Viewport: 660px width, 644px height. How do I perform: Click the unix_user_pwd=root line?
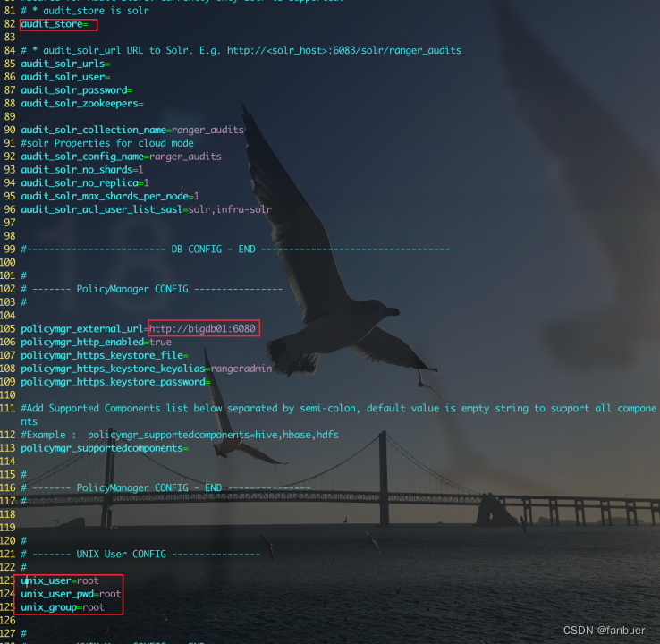[x=72, y=594]
